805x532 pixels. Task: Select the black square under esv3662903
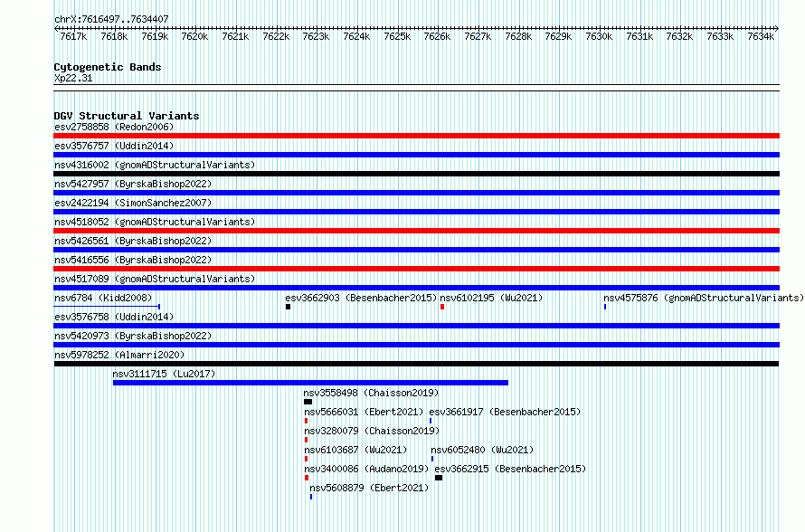pos(288,307)
